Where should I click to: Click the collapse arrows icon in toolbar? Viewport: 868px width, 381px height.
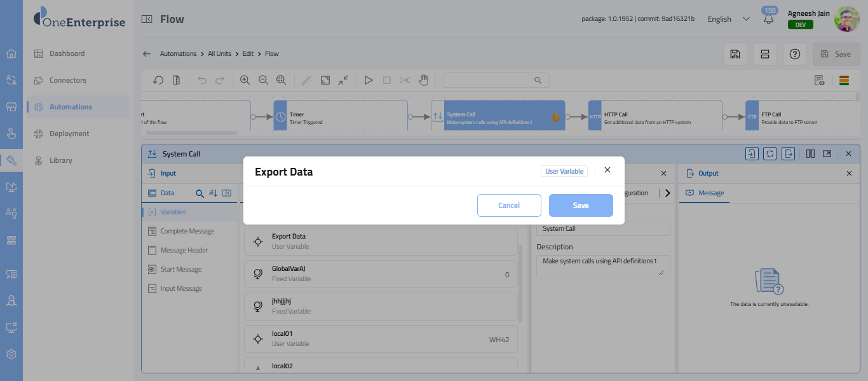tap(343, 80)
